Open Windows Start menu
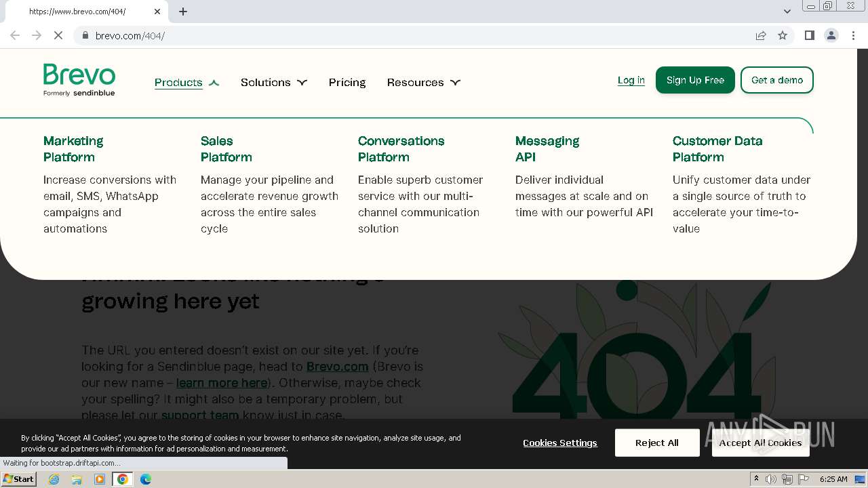 (x=18, y=479)
